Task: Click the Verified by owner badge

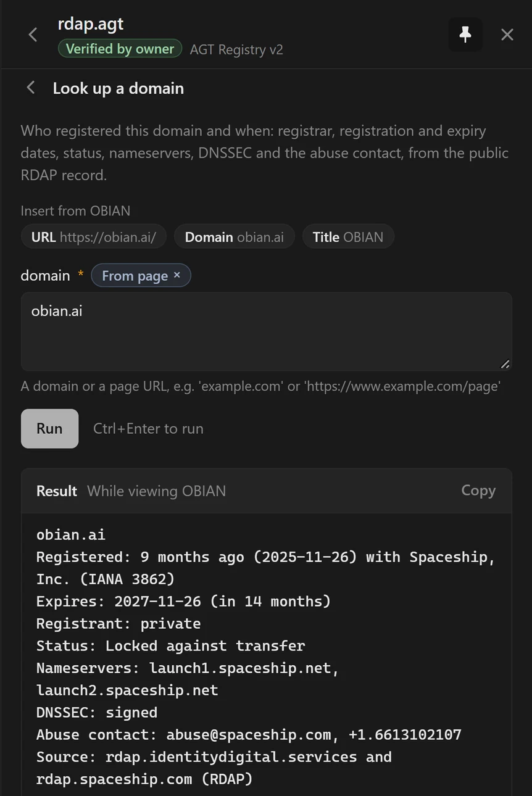Action: click(x=120, y=49)
